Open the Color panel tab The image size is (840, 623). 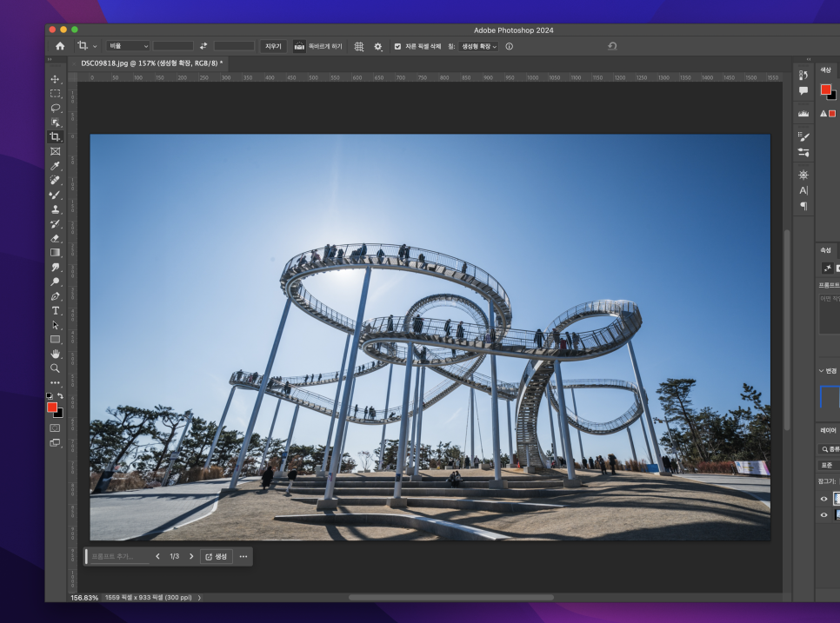[825, 70]
